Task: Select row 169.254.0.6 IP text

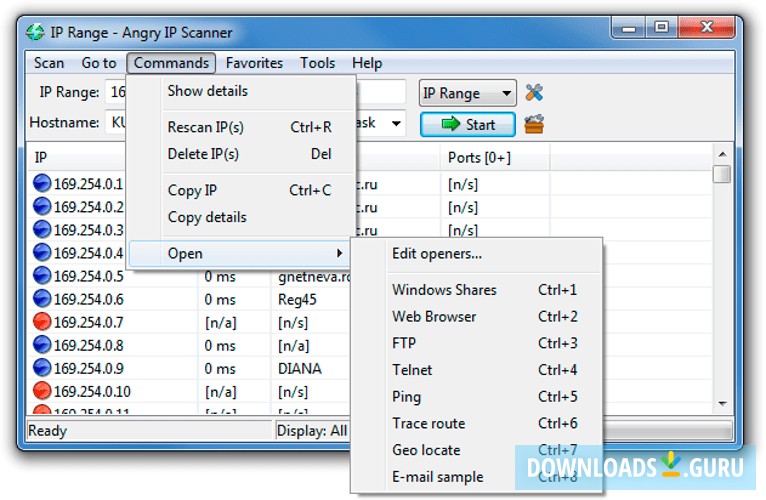Action: click(x=88, y=299)
